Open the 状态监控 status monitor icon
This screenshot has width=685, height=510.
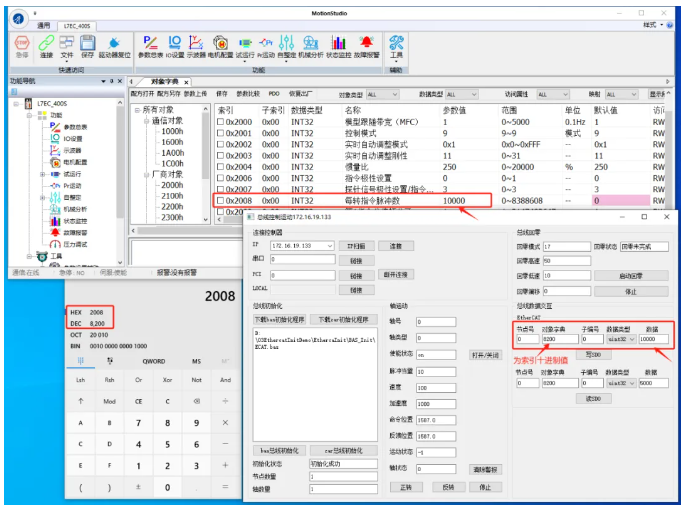(338, 43)
